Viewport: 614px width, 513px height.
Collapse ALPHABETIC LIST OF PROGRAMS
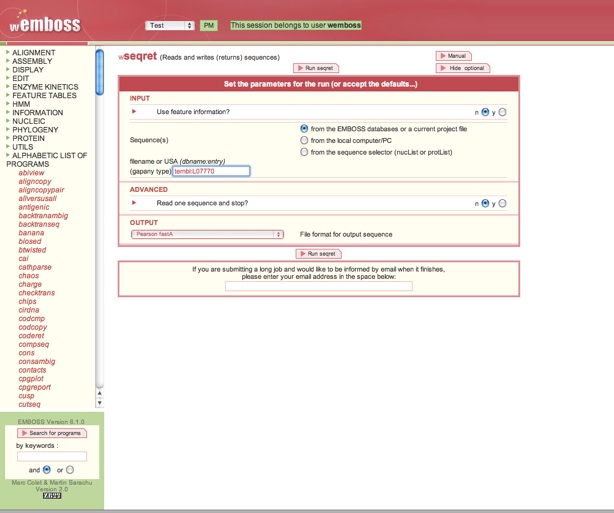click(46, 159)
